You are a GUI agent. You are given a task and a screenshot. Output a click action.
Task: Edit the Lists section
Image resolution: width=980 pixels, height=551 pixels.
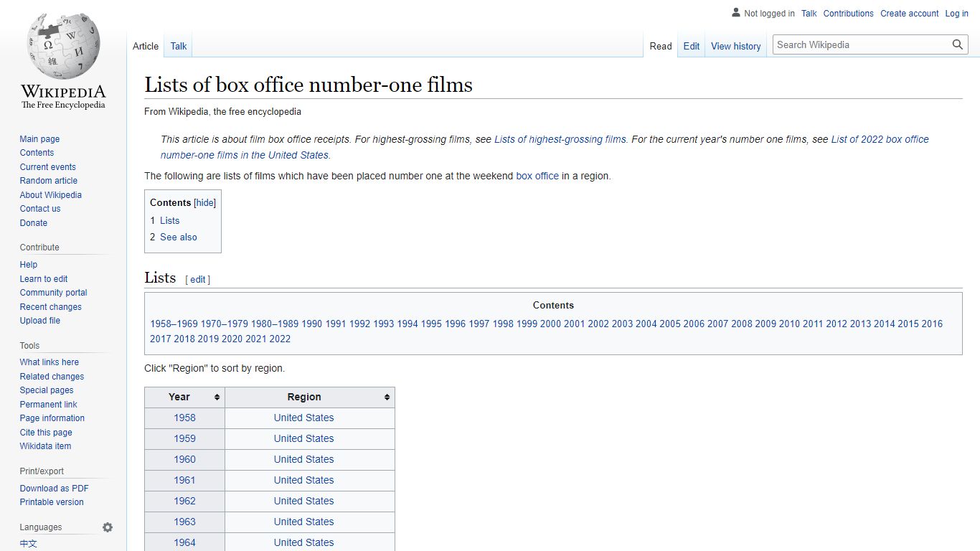coord(198,280)
